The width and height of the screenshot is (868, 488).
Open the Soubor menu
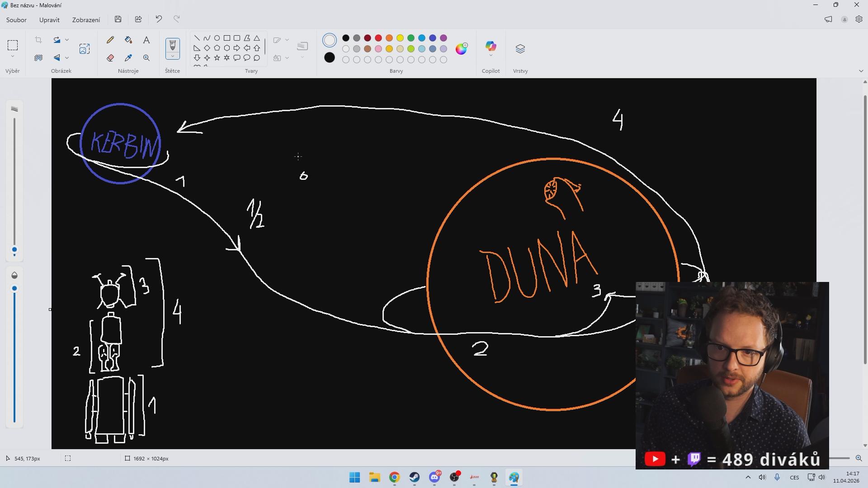(x=16, y=20)
